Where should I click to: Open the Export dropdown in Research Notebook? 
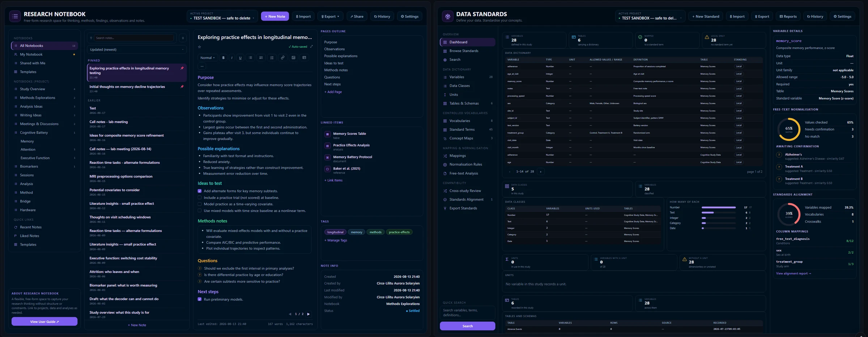point(330,17)
